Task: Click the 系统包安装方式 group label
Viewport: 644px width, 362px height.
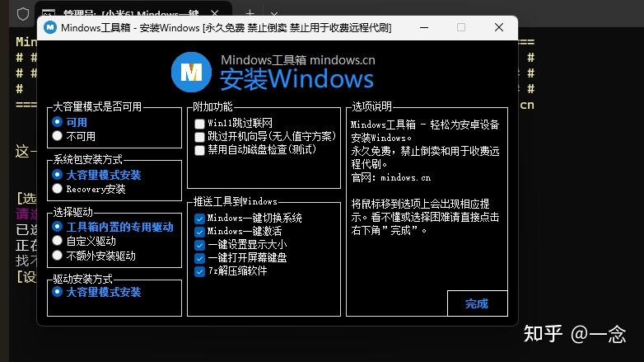Action: (x=88, y=159)
